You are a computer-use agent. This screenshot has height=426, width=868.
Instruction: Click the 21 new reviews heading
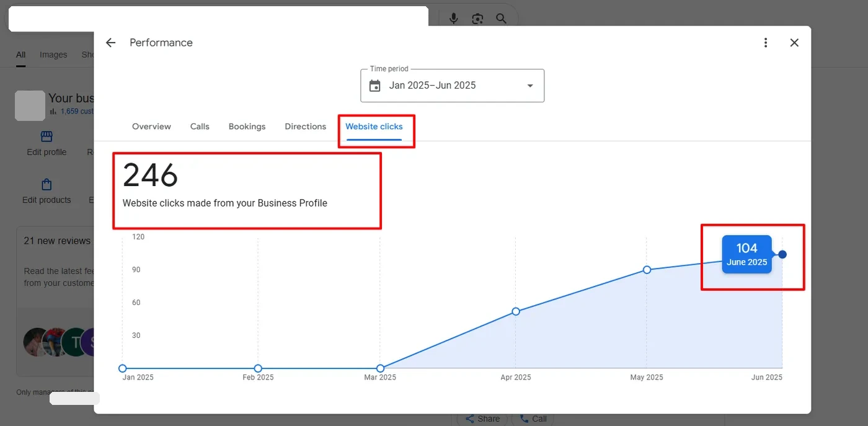coord(57,241)
